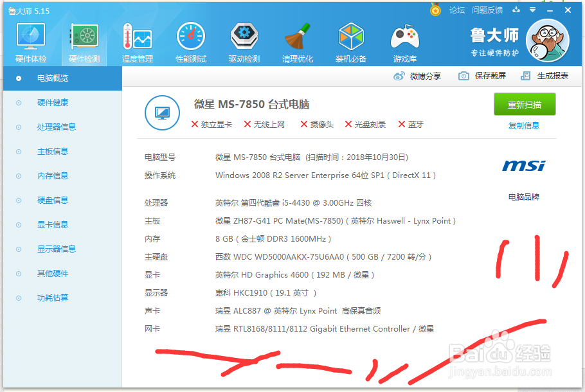
Task: Click the ZH87-G41 PC Mate motherboard value
Action: point(336,221)
